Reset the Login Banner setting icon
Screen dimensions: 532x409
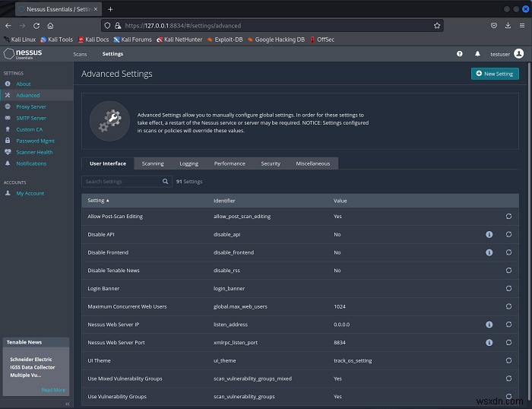click(508, 288)
